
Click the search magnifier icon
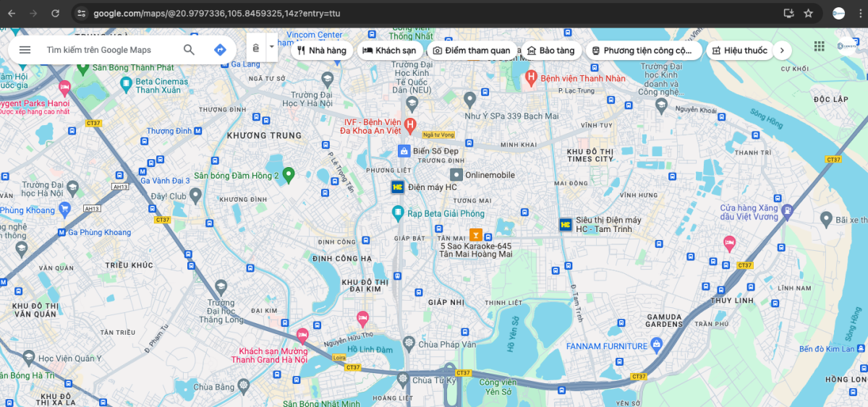click(189, 50)
